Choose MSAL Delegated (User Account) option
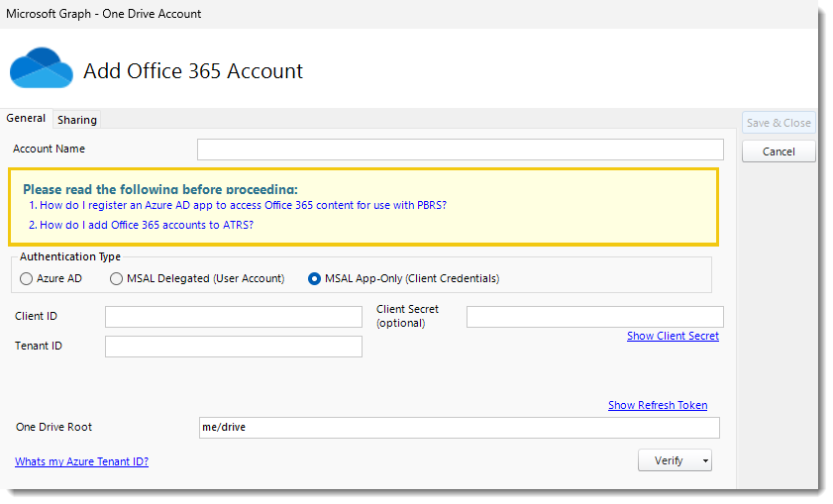 [117, 279]
